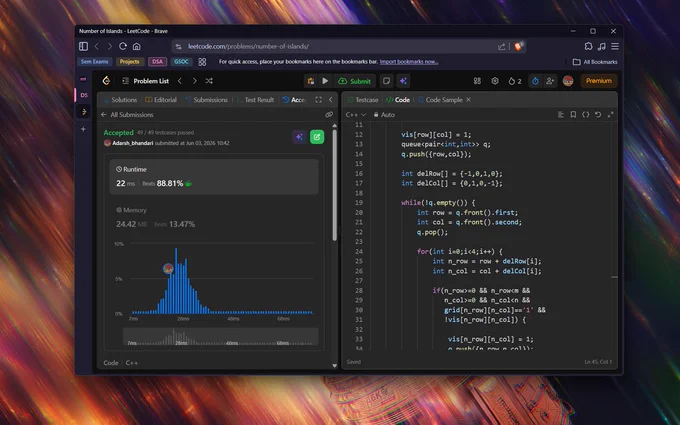Select the Memory stats section

pos(214,217)
